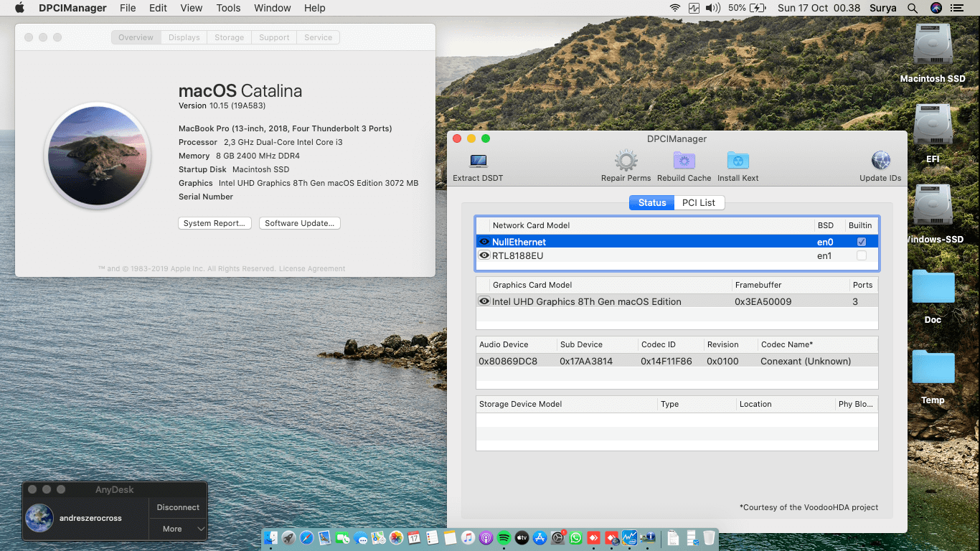Click the eye icon beside RTL8188EU
This screenshot has height=551, width=980.
click(484, 255)
